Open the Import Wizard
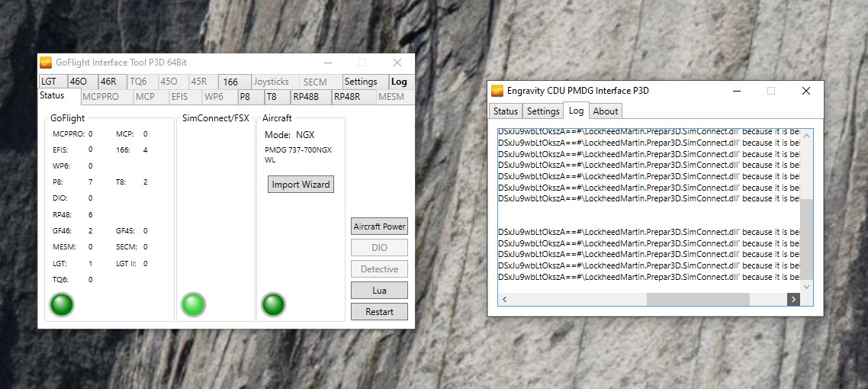The width and height of the screenshot is (868, 389). 301,185
